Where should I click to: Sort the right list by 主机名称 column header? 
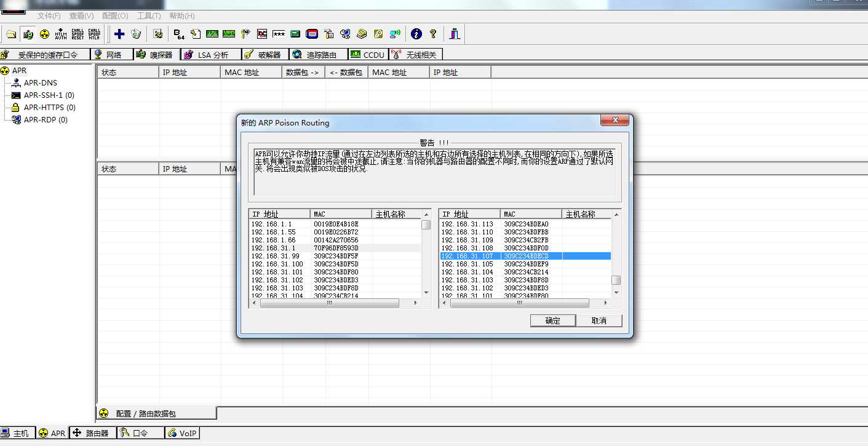click(x=587, y=214)
